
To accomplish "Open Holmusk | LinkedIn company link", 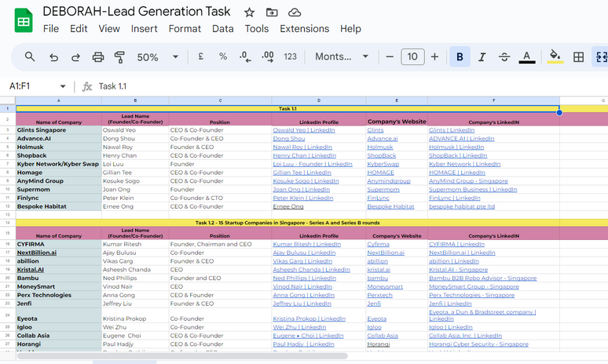I will click(456, 147).
